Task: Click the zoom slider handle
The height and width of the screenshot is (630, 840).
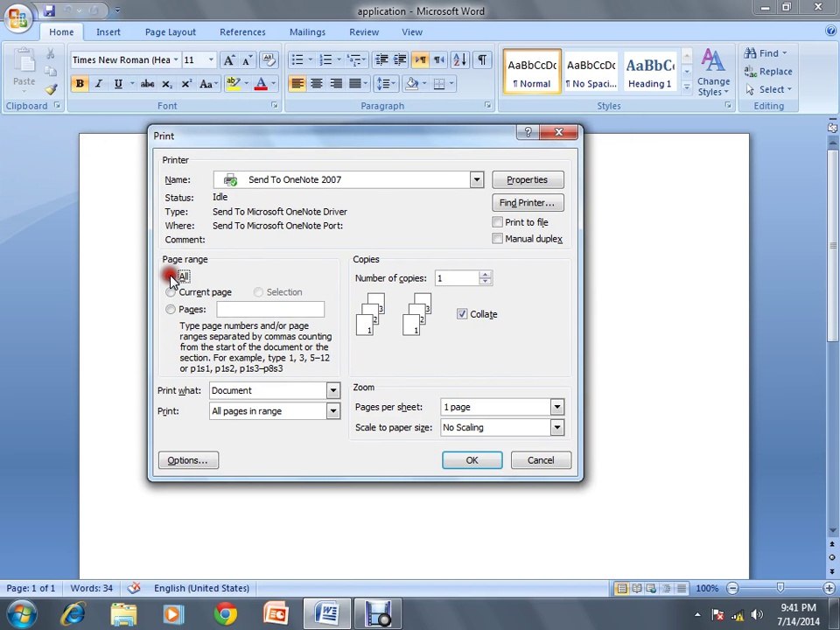Action: coord(780,588)
